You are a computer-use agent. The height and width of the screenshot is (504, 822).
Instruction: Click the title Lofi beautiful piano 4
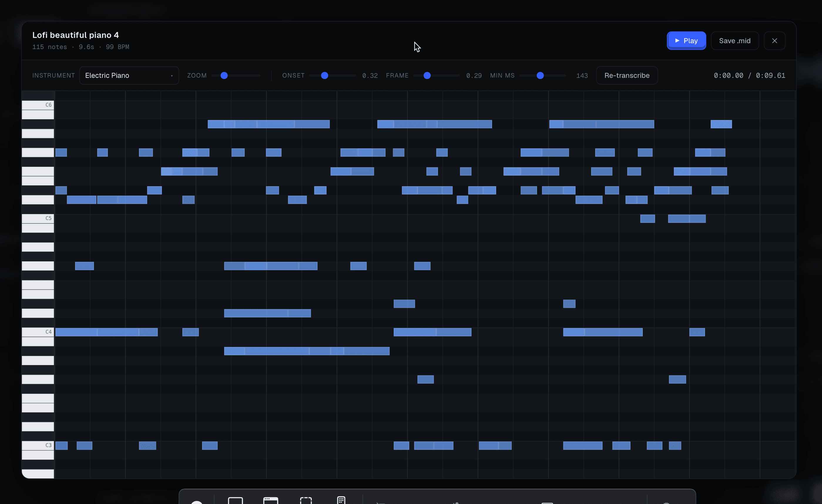coord(76,35)
